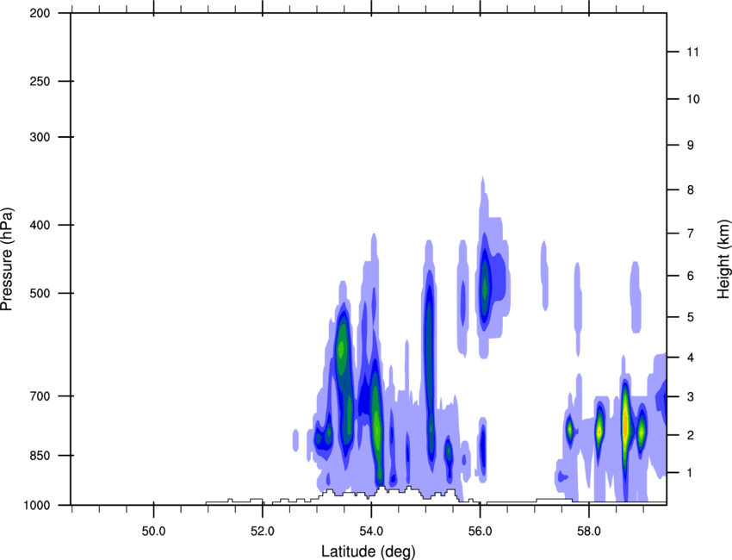Click the 850 pressure tick label
This screenshot has height=560, width=732.
pyautogui.click(x=40, y=456)
